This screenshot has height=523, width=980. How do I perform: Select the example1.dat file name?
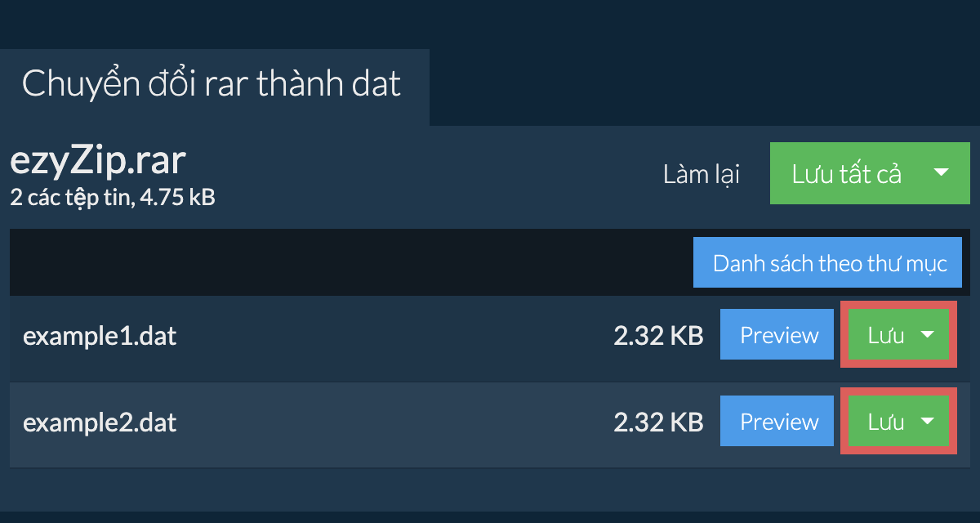100,336
